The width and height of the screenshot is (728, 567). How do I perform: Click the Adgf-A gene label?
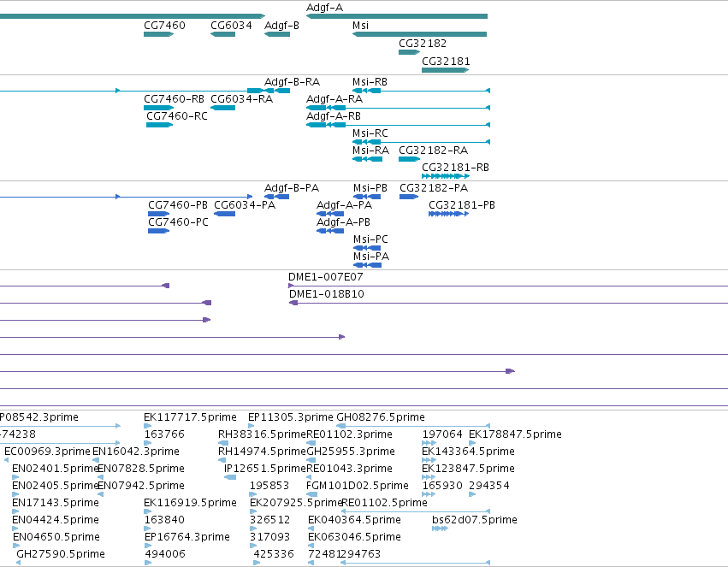tap(324, 8)
